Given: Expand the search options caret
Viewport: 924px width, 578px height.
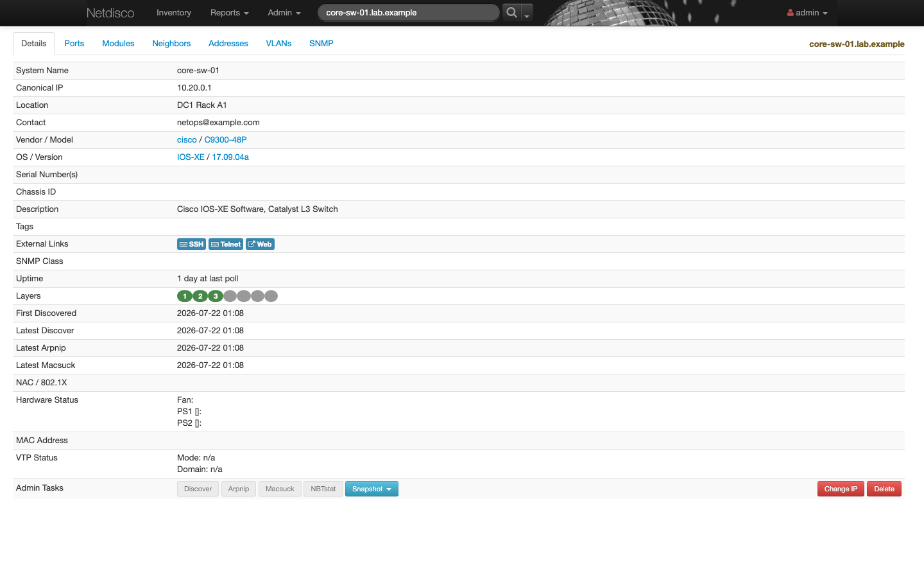Looking at the screenshot, I should (527, 13).
